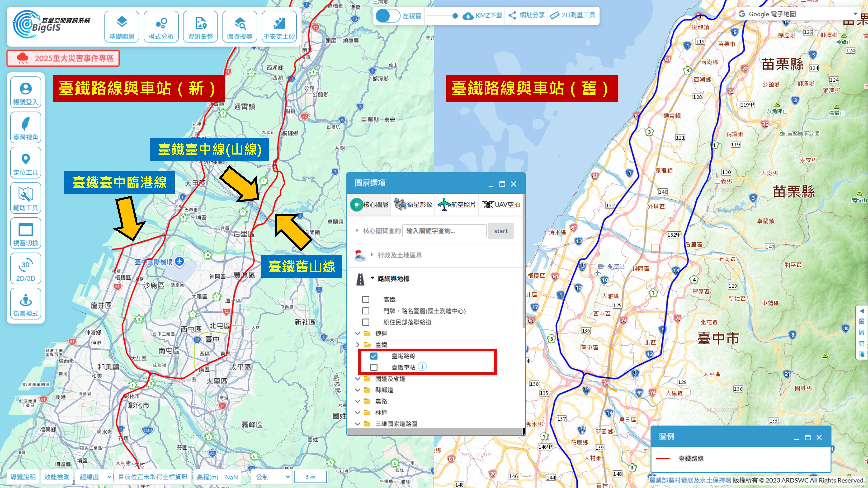Select the 臺灣視角 Taiwan view icon
Image resolution: width=868 pixels, height=488 pixels.
[x=26, y=128]
